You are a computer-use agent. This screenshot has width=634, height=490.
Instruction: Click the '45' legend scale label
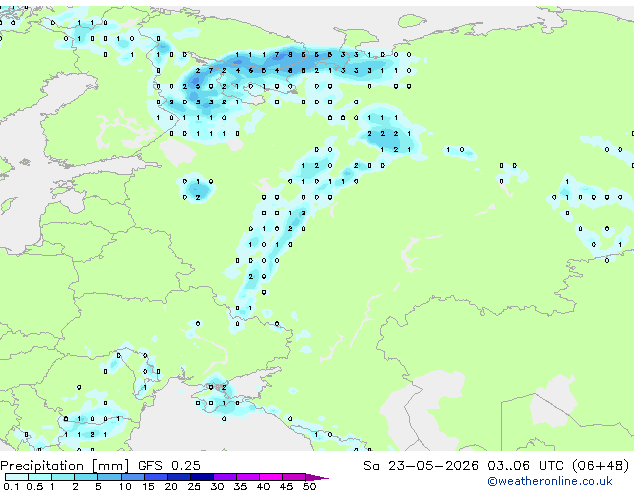(286, 486)
